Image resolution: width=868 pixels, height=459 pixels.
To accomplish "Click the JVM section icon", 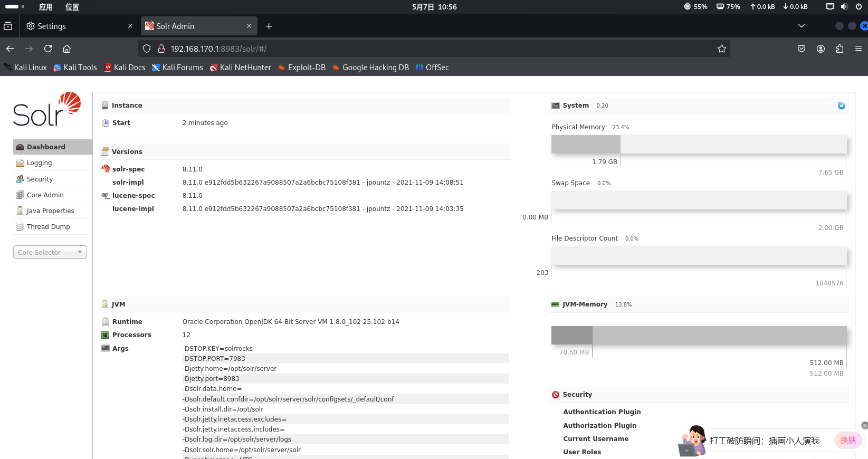I will [x=105, y=304].
